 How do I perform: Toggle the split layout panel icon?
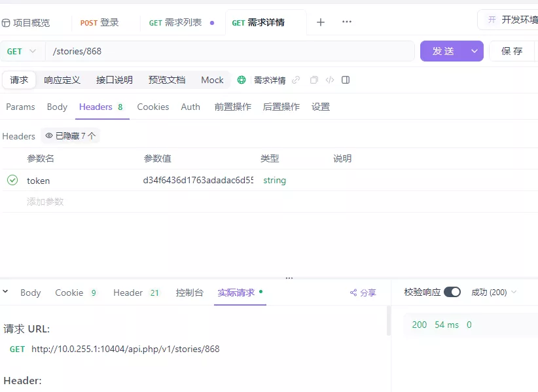coord(346,80)
